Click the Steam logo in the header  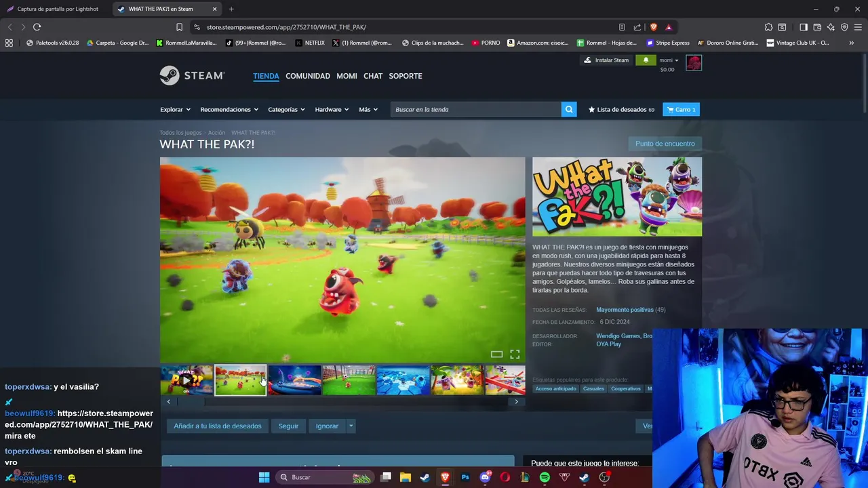[x=192, y=75]
